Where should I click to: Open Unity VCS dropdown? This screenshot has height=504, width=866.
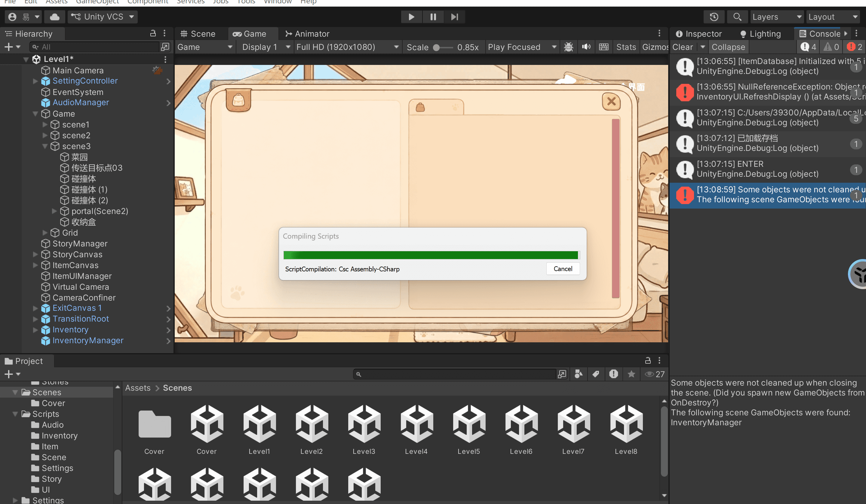(x=103, y=17)
